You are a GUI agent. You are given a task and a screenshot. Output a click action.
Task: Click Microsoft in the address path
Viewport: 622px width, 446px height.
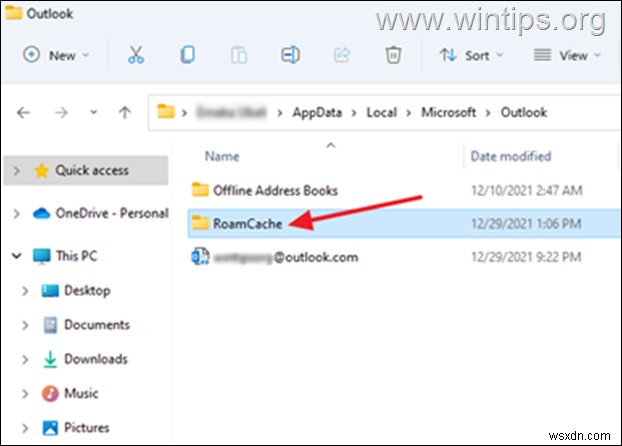coord(448,113)
